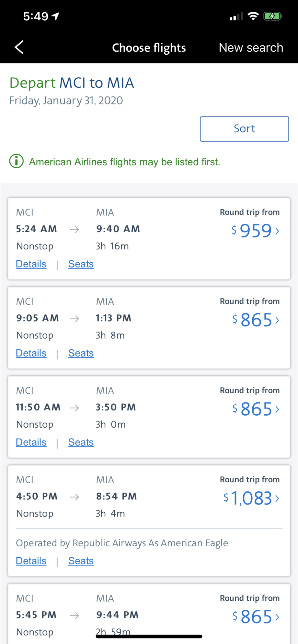Viewport: 298px width, 644px height.
Task: Open Details for the 9:05 AM flight
Action: (x=31, y=353)
